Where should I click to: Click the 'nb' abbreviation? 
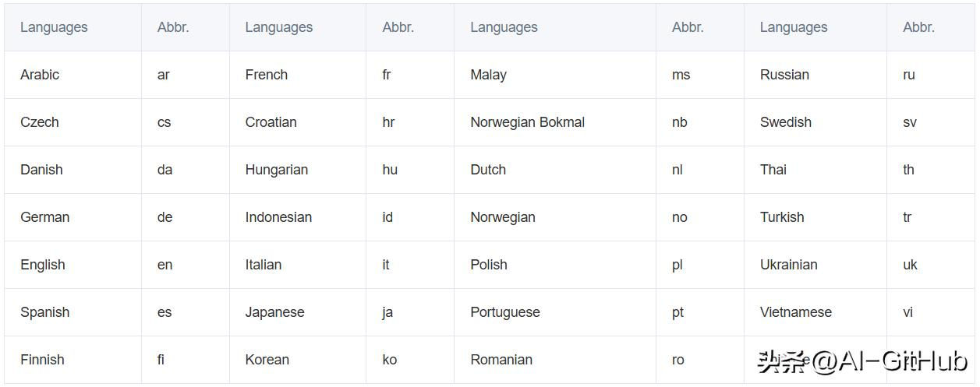tap(679, 122)
